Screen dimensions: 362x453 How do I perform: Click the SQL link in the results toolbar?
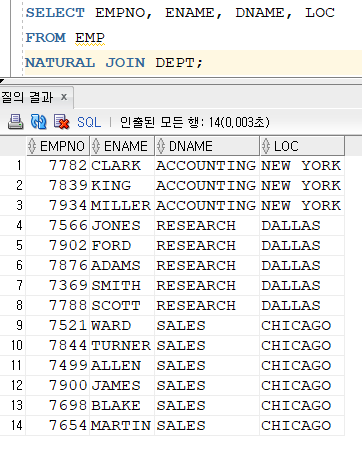click(x=89, y=122)
